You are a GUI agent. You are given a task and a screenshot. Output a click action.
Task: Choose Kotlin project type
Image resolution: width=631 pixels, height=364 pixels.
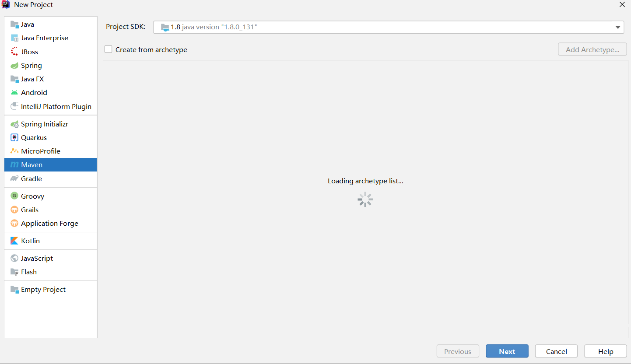pyautogui.click(x=50, y=241)
